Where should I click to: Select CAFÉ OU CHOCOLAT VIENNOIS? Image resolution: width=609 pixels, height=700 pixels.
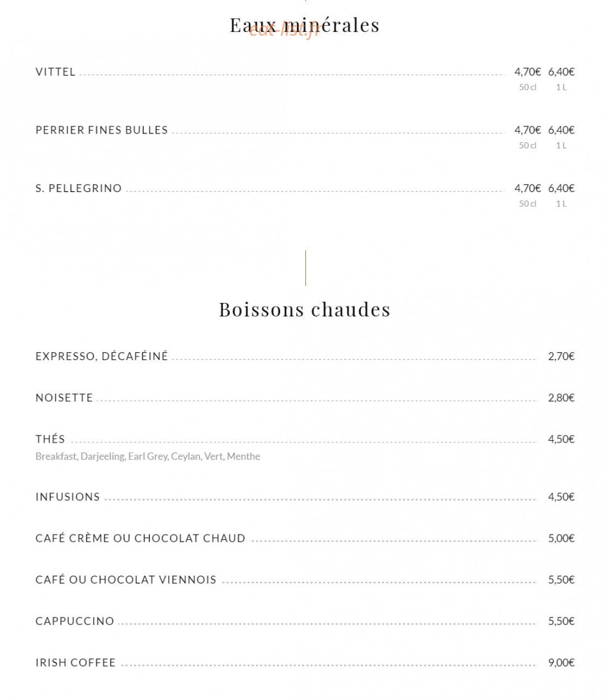tap(126, 579)
